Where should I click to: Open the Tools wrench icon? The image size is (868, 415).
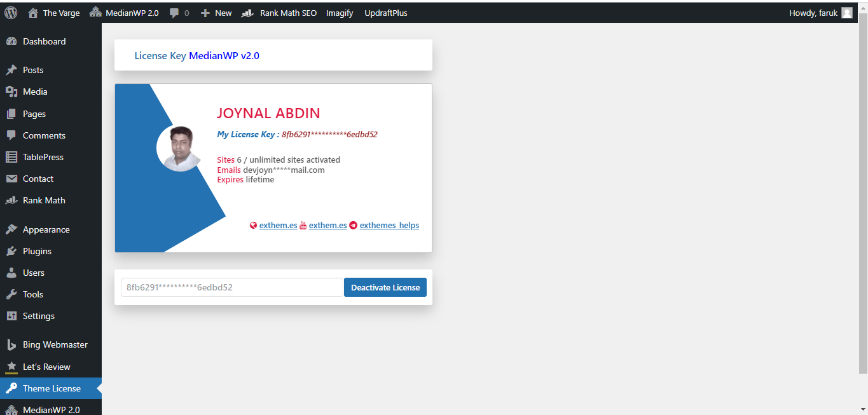click(x=11, y=294)
